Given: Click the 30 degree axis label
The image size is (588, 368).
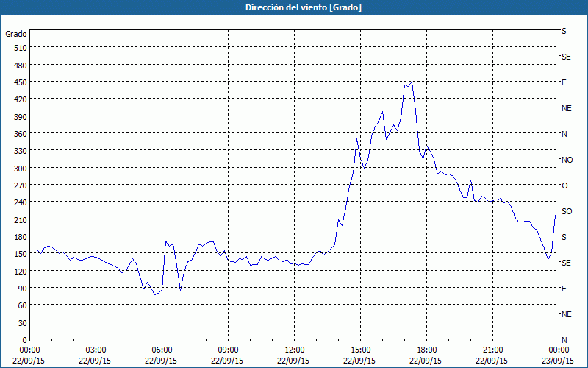Looking at the screenshot, I should 23,323.
